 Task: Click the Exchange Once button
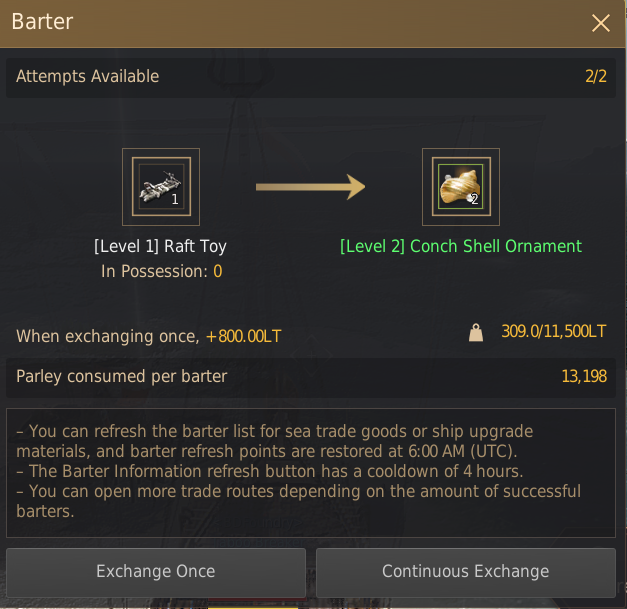pyautogui.click(x=156, y=572)
